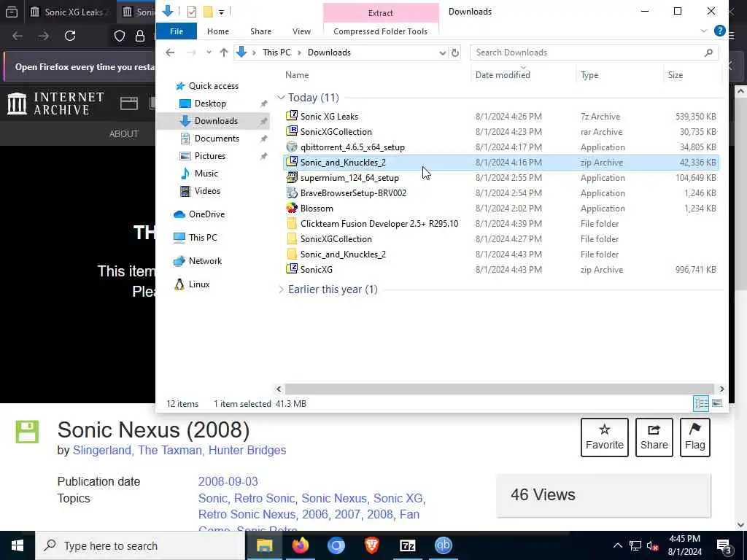Open the Internet Archive logo home
The width and height of the screenshot is (747, 560).
coord(55,104)
